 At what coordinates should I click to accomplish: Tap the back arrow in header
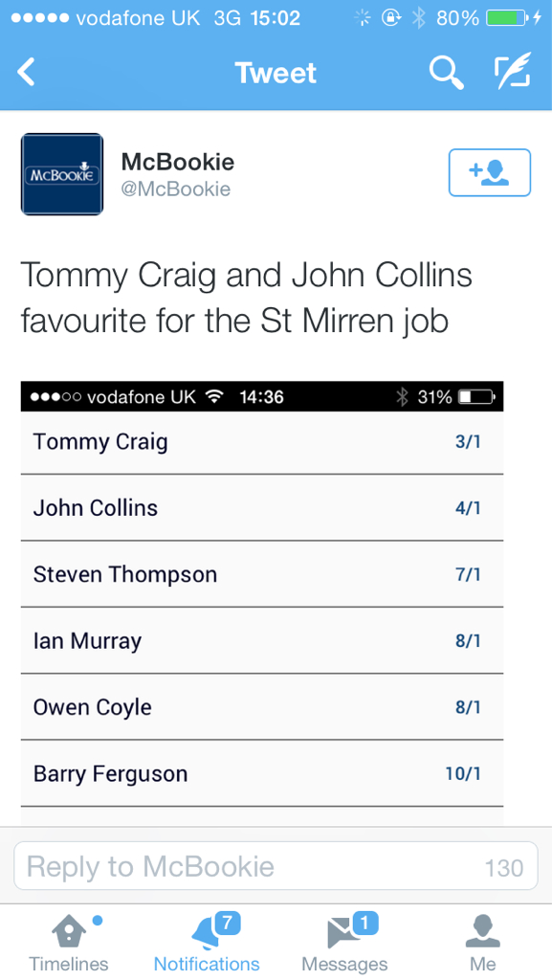26,72
